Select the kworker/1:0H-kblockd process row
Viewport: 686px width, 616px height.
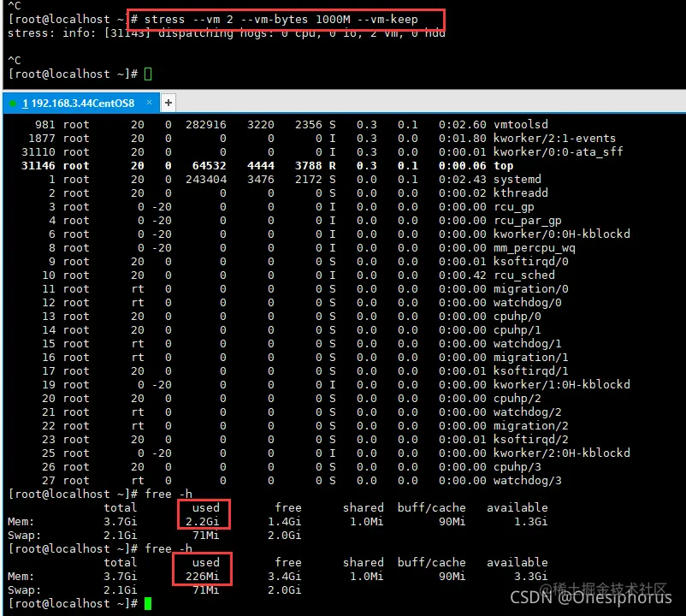coord(336,384)
